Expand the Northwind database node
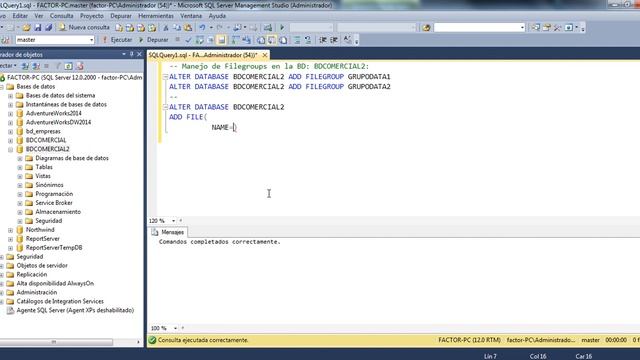Screen dimensions: 640x360 [x=10, y=230]
